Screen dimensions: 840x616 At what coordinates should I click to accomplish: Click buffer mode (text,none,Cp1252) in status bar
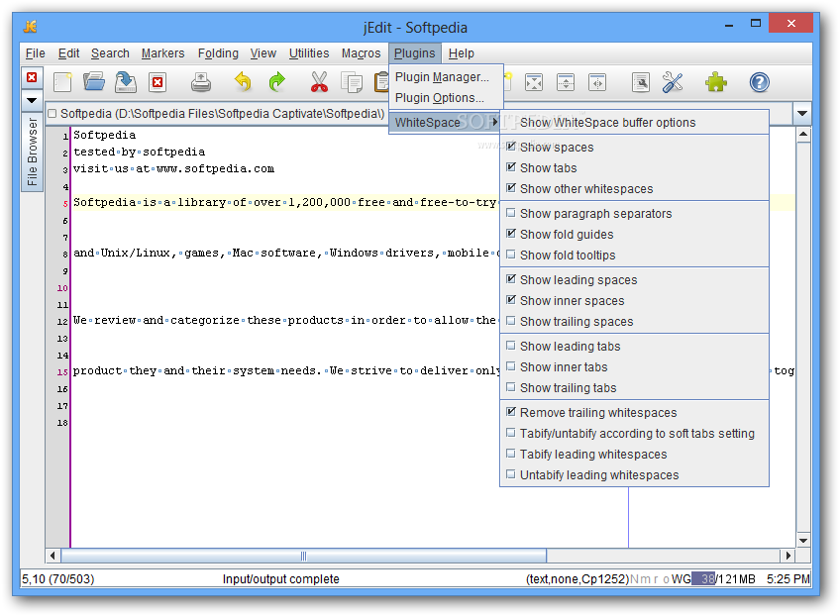(577, 579)
